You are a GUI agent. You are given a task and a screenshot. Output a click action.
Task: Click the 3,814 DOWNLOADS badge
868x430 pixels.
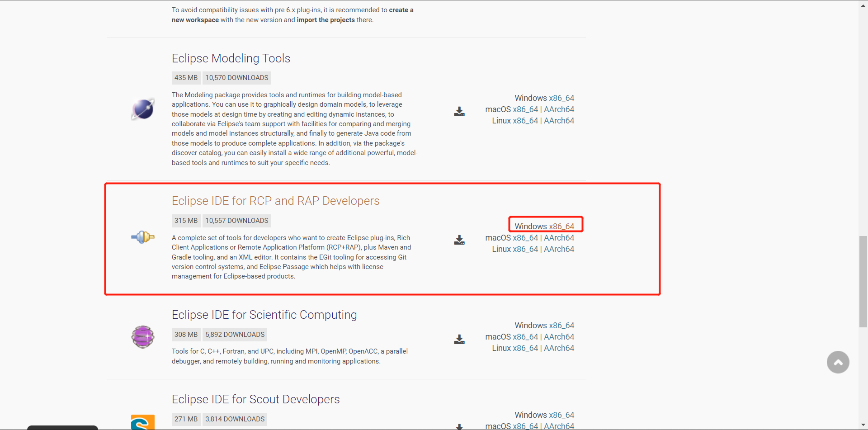(x=235, y=419)
